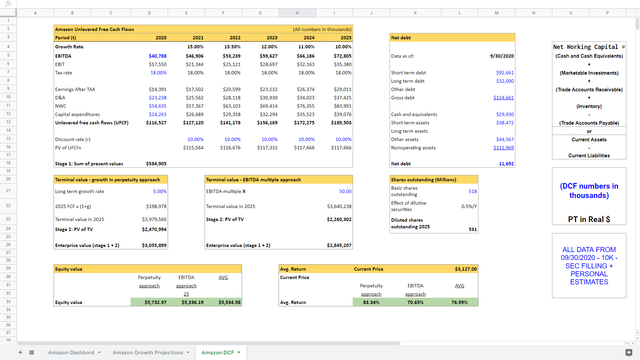Viewport: 640px width, 360px height.
Task: Click the ALL DATA FROM 09/30/2020 note
Action: pyautogui.click(x=589, y=265)
